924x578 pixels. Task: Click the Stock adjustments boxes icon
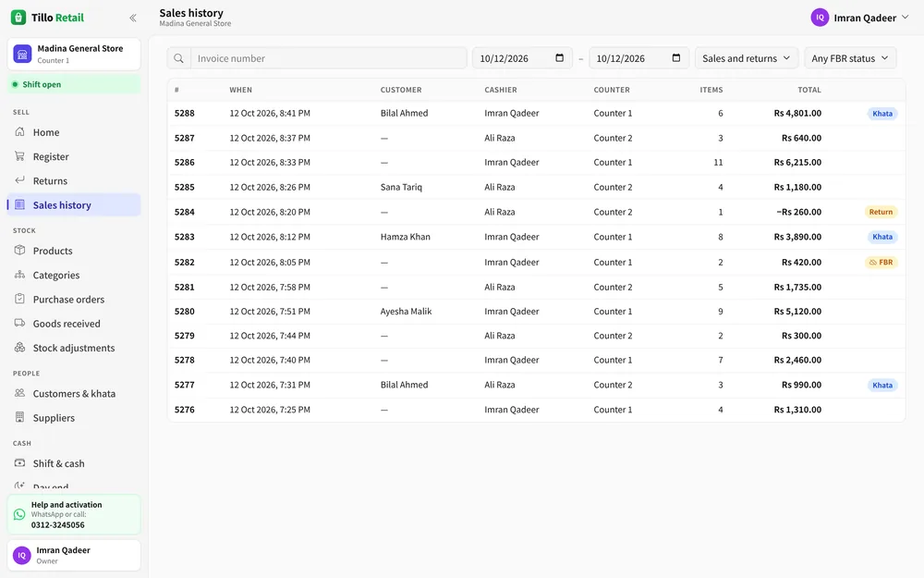(x=20, y=348)
